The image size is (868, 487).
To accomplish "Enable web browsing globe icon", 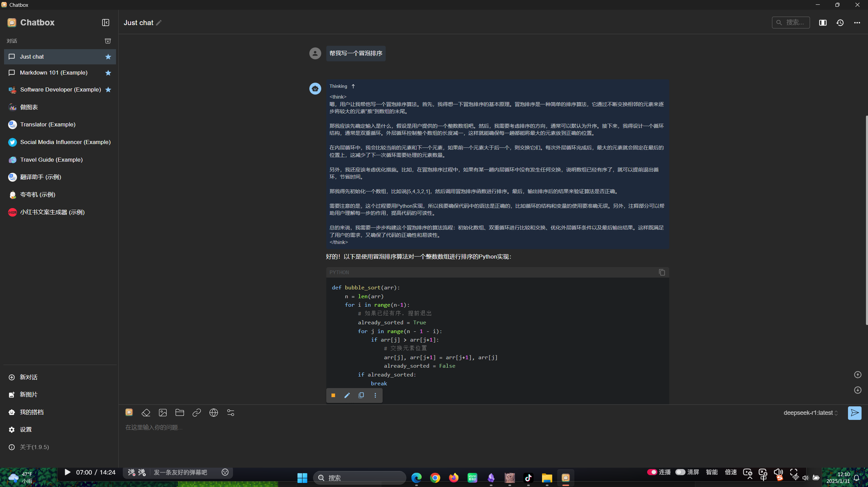I will click(x=214, y=412).
